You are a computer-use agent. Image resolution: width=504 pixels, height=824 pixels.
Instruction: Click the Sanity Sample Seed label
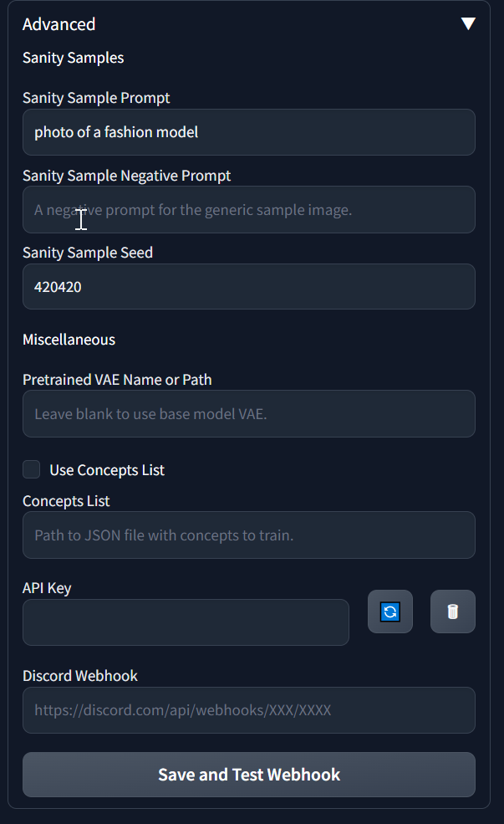88,253
